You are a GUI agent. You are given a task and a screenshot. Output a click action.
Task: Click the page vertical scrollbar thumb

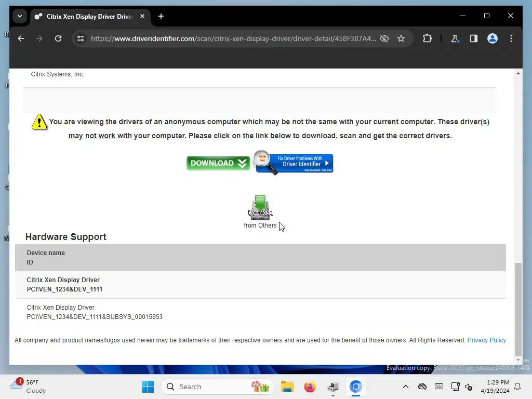[518, 309]
